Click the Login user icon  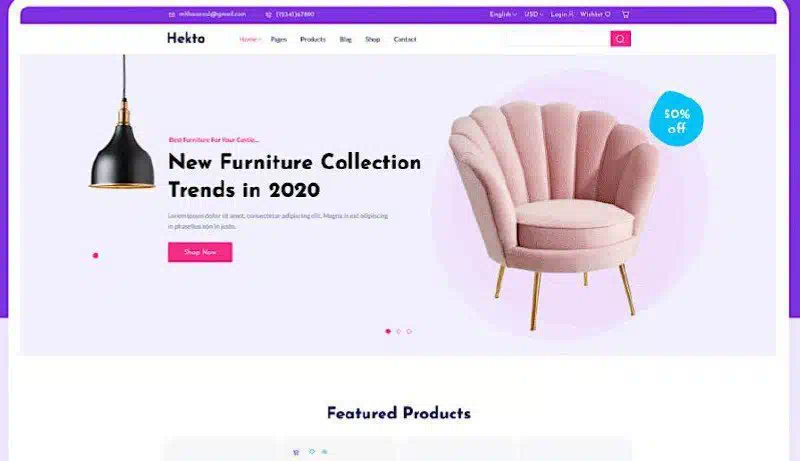[x=571, y=14]
